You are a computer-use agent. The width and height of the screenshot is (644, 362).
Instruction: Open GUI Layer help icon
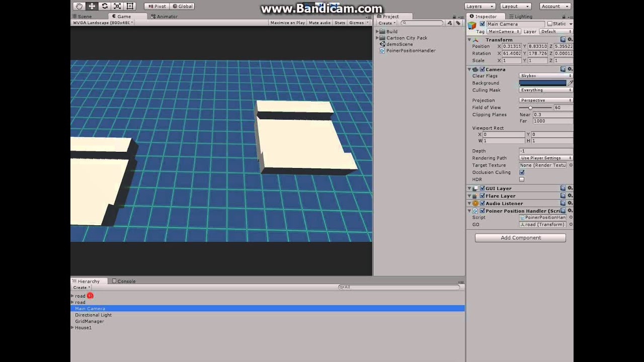tap(563, 188)
